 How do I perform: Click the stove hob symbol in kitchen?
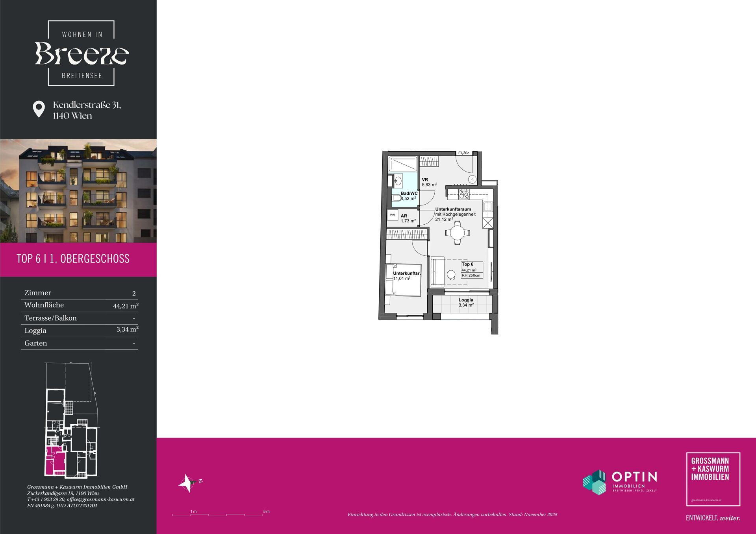(x=464, y=194)
